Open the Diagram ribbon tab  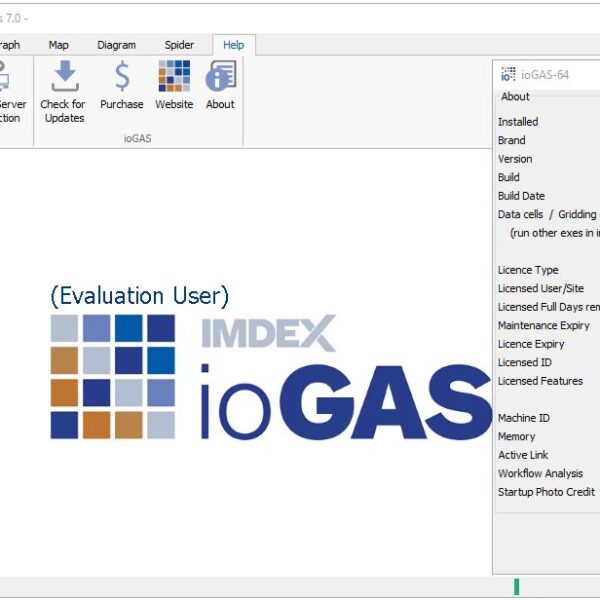click(x=116, y=45)
